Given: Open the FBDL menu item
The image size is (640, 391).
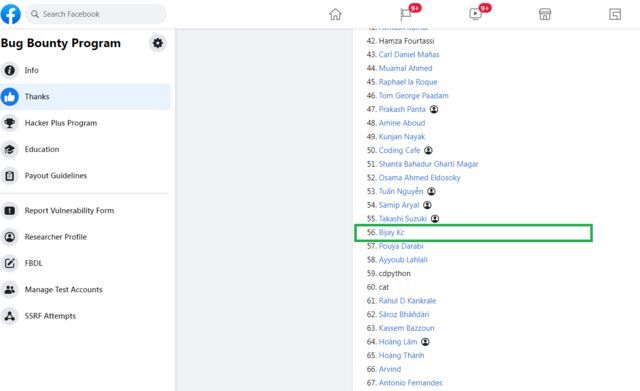Looking at the screenshot, I should coord(85,263).
